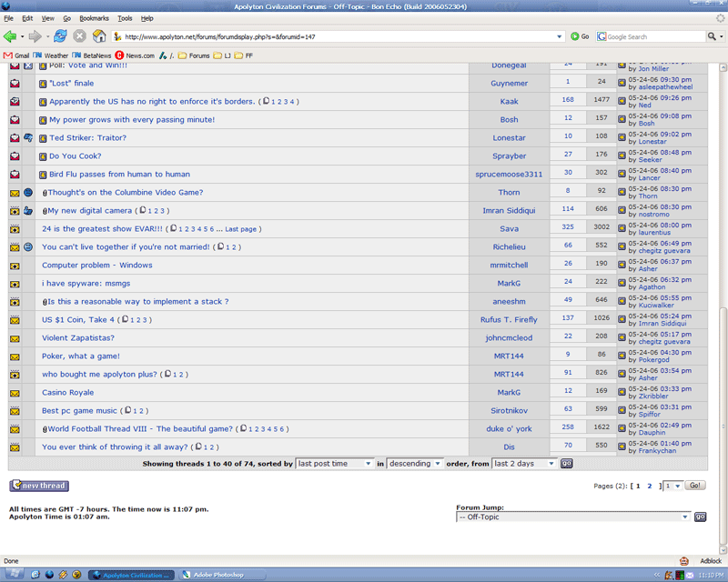
Task: Open the News.com bookmark
Action: pos(134,55)
